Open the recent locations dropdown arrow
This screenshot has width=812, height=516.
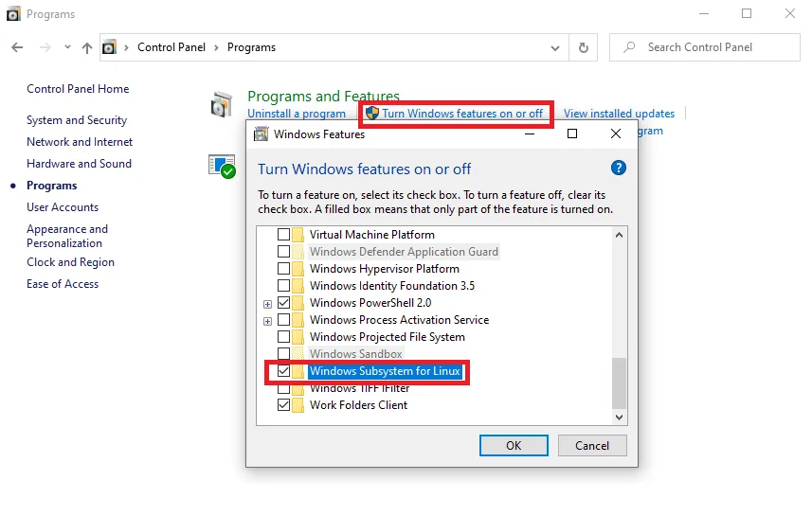click(x=67, y=47)
